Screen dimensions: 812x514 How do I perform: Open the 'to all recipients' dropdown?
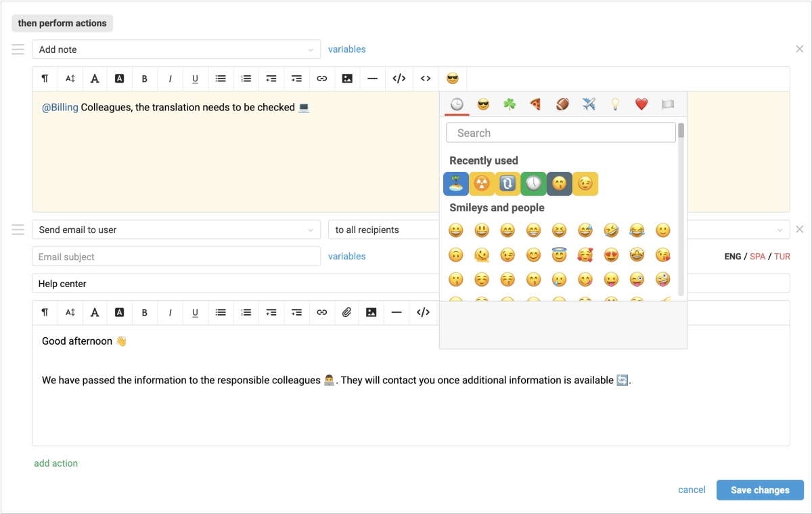383,230
